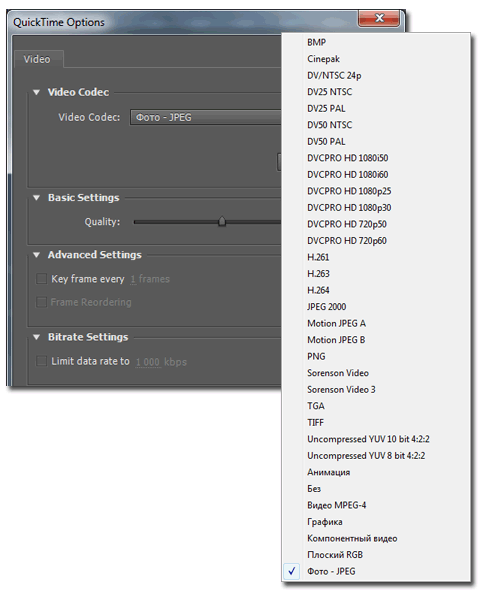The height and width of the screenshot is (600, 483).
Task: Choose DV25 PAL codec
Action: point(376,108)
